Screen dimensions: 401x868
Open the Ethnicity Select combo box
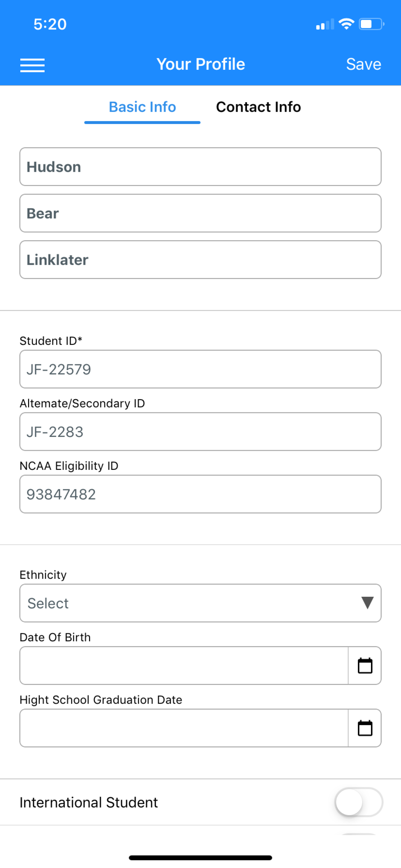point(200,603)
